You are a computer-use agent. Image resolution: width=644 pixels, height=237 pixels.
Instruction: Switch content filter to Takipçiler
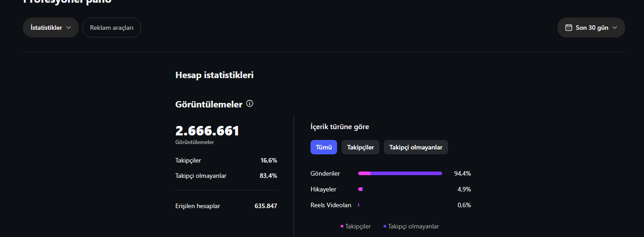click(x=361, y=147)
